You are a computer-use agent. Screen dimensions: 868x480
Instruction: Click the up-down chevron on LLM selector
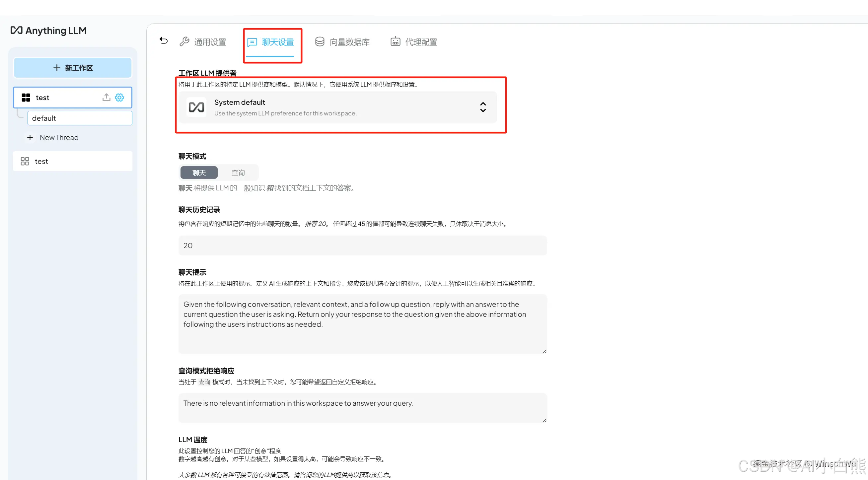(x=483, y=107)
